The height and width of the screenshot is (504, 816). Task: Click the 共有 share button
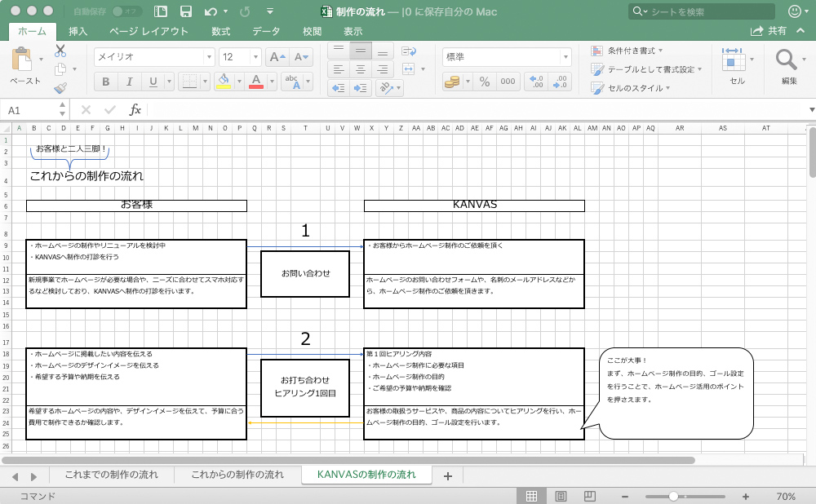pyautogui.click(x=769, y=31)
